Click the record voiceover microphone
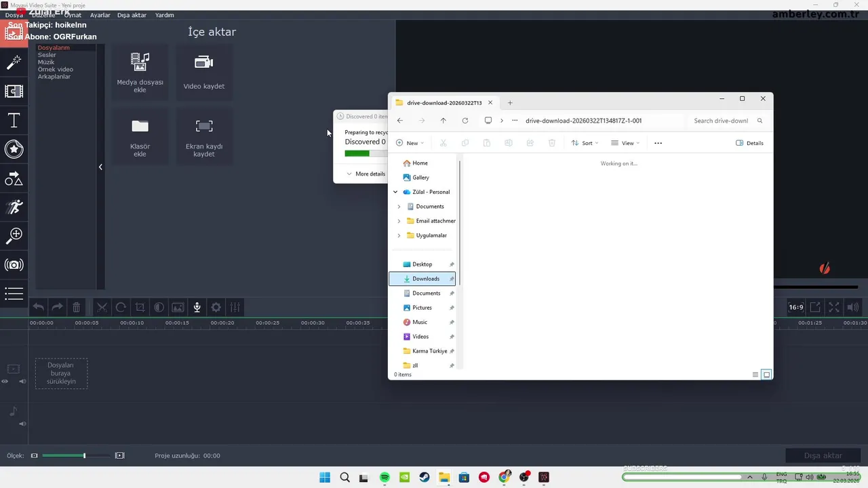 click(197, 308)
